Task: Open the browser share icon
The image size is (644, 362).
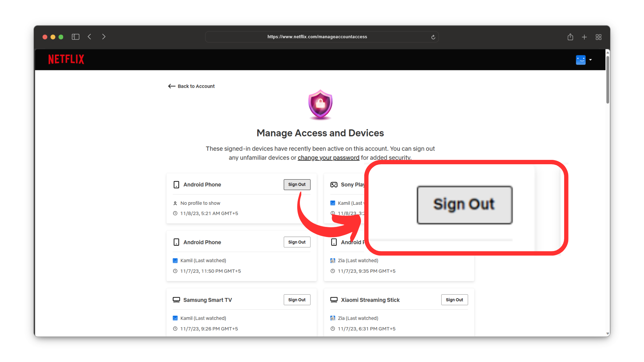Action: (570, 37)
